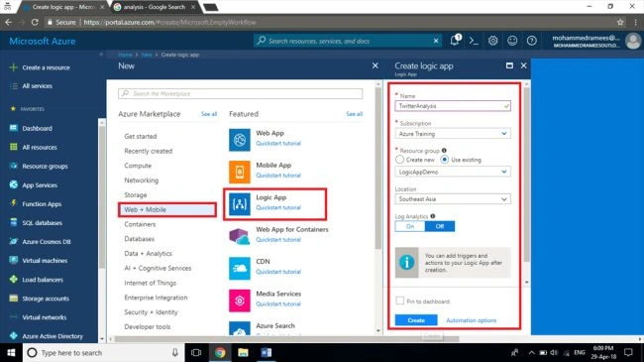This screenshot has width=644, height=362.
Task: Open Load balancers in sidebar
Action: pyautogui.click(x=43, y=280)
